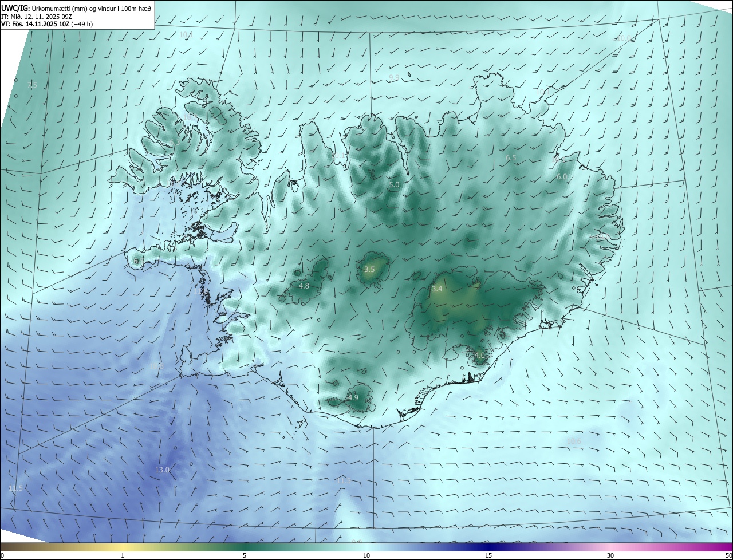Click the 4.8 value label
Image resolution: width=733 pixels, height=560 pixels.
tap(304, 286)
